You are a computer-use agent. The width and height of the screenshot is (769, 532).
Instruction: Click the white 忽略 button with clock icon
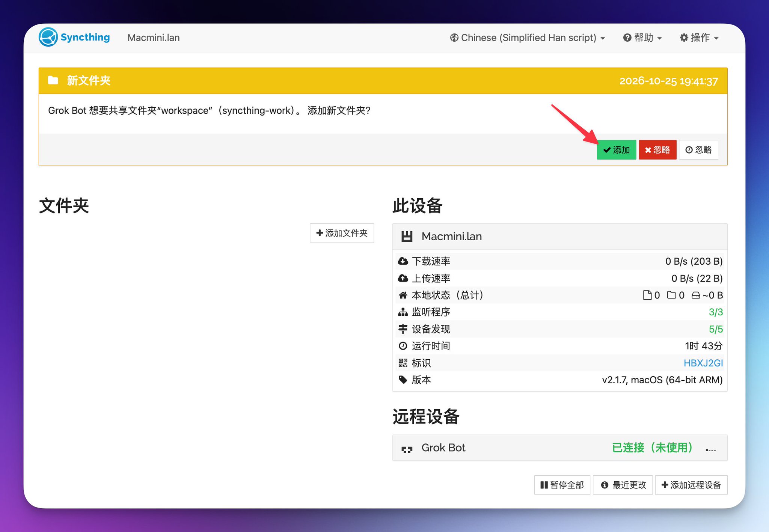698,150
